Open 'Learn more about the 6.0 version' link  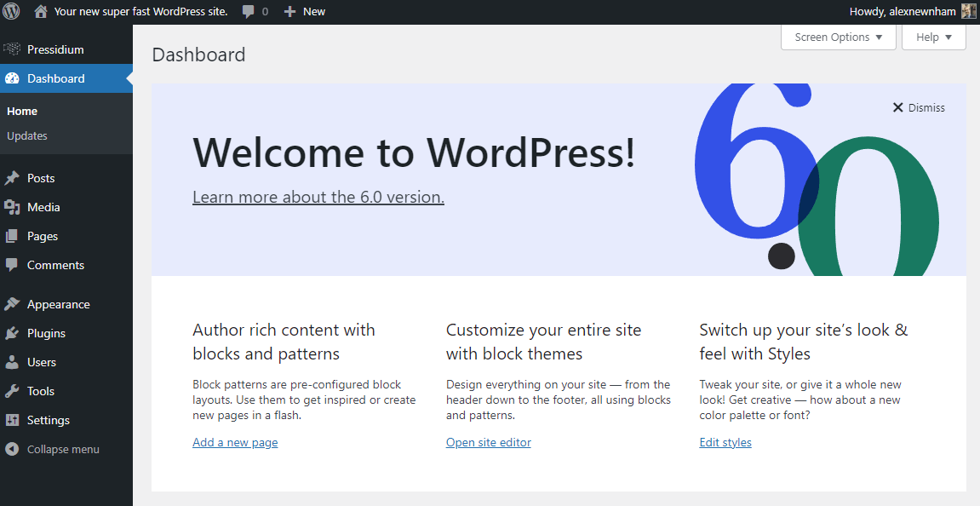[318, 197]
